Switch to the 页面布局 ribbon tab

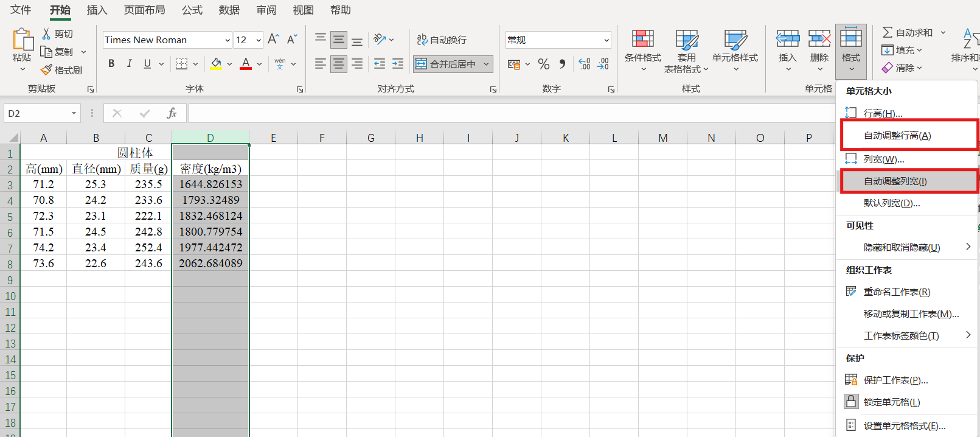tap(144, 10)
